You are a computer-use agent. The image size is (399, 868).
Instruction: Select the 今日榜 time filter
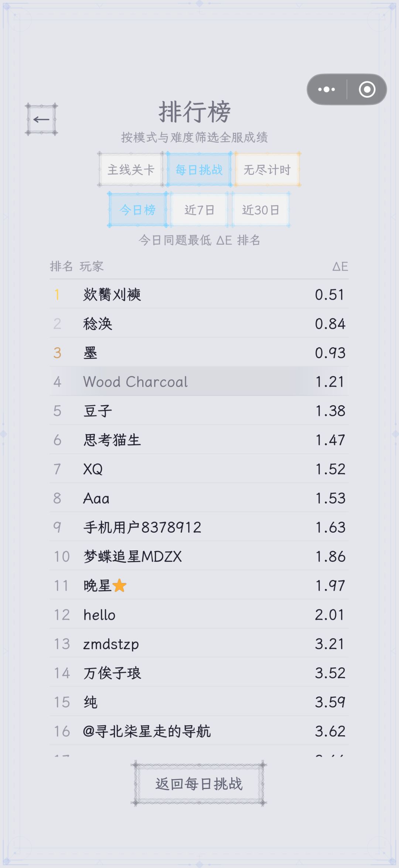coord(137,210)
